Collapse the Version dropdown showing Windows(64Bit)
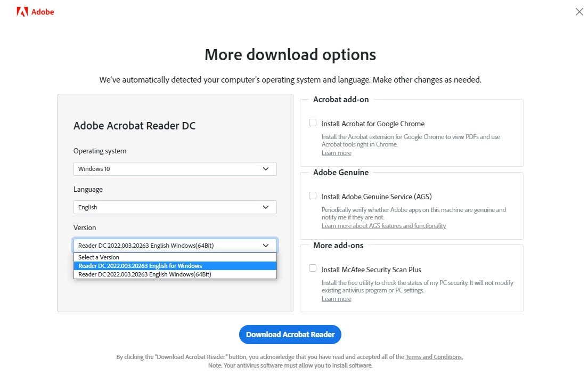588x375 pixels. click(175, 246)
